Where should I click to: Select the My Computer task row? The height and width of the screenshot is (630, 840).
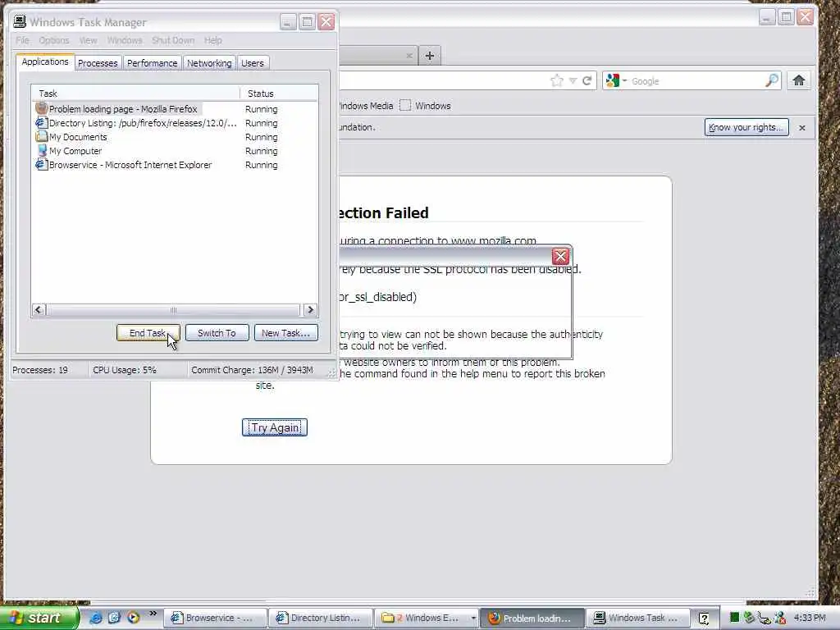(175, 151)
